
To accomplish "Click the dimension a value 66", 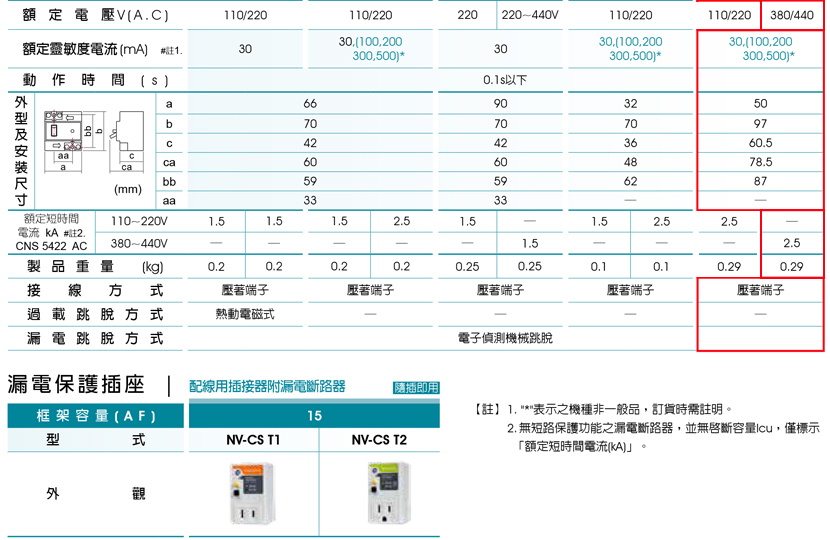I will coord(310,103).
